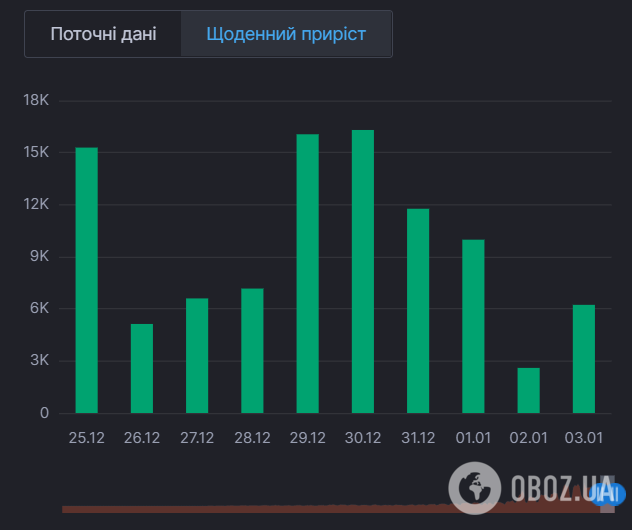Select the 03.01 bar
632x530 pixels.
[x=583, y=358]
